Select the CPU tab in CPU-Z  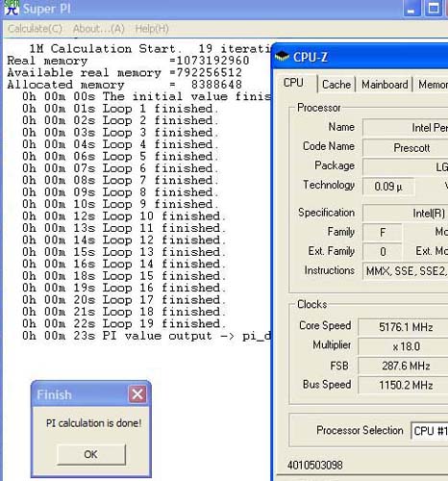coord(293,83)
